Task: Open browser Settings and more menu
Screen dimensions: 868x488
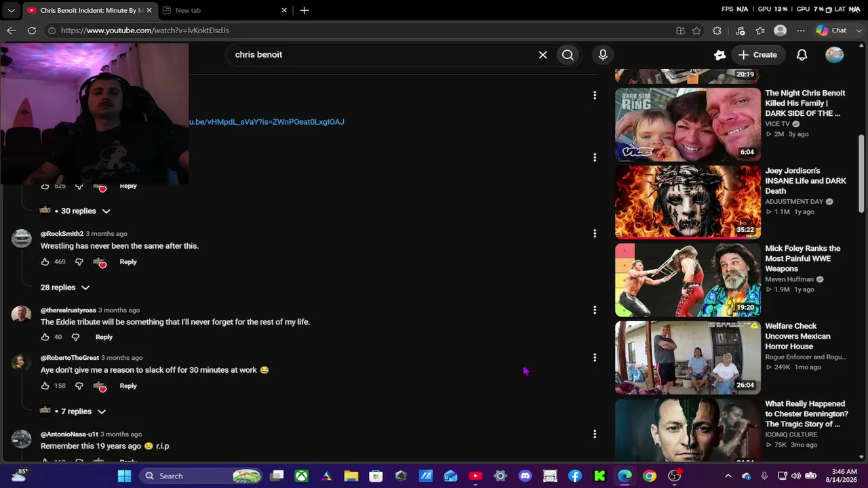Action: tap(801, 30)
